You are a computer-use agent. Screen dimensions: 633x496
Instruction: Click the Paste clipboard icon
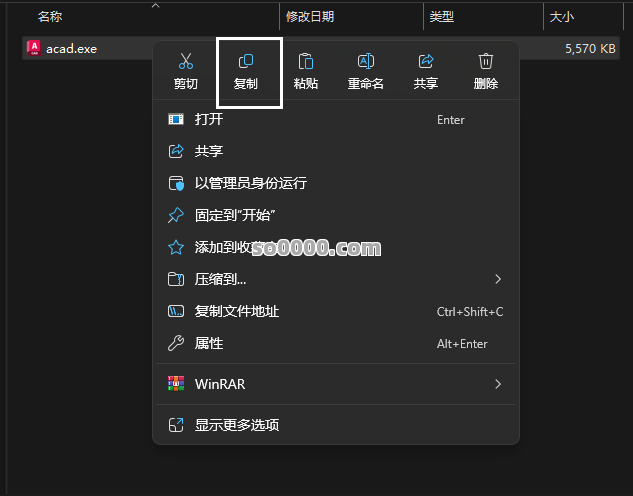(306, 63)
